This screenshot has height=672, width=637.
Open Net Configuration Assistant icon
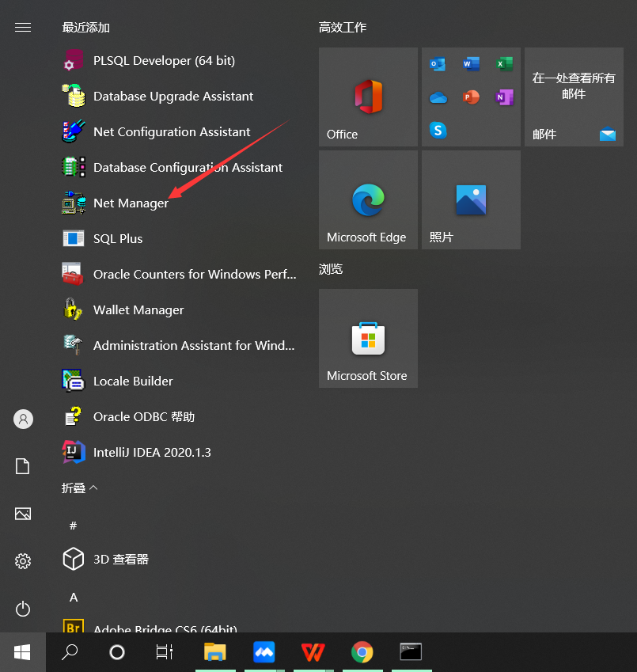[74, 131]
